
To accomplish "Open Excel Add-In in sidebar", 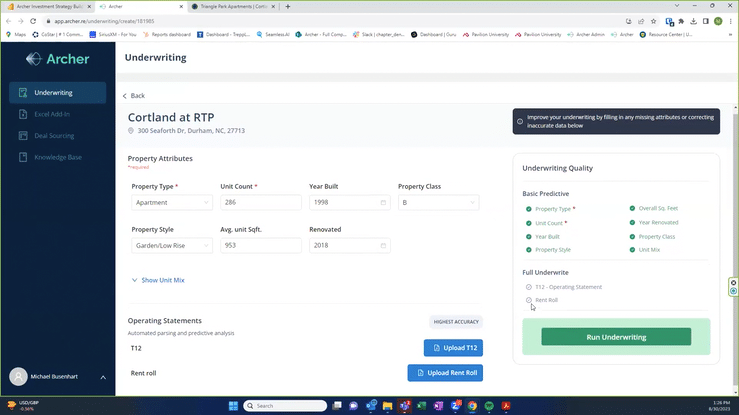I will [52, 114].
